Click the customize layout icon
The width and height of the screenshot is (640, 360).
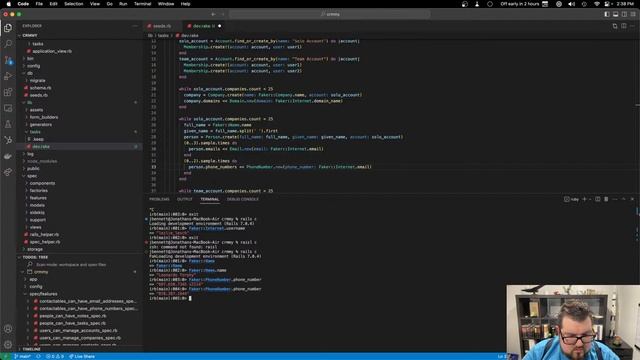(633, 14)
